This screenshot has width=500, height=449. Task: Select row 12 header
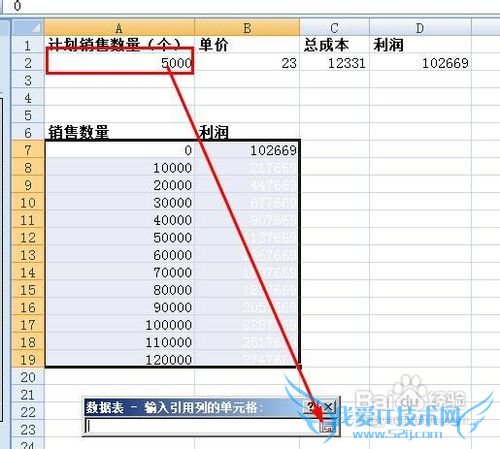tap(28, 237)
